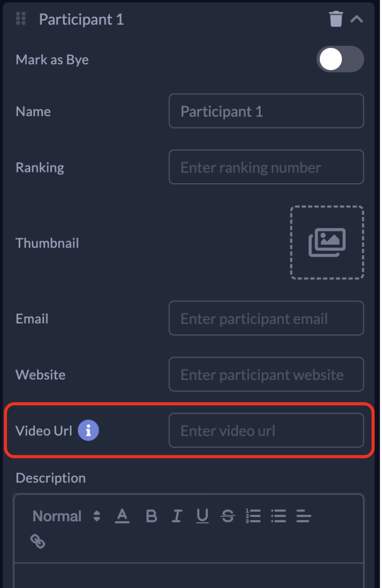Toggle strikethrough formatting

pos(228,516)
